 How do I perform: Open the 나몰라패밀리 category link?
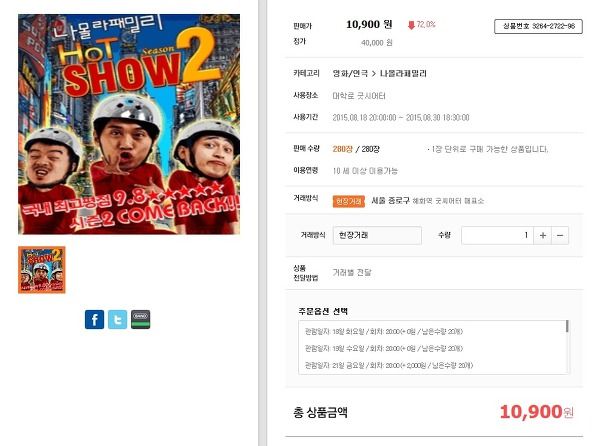pyautogui.click(x=403, y=73)
